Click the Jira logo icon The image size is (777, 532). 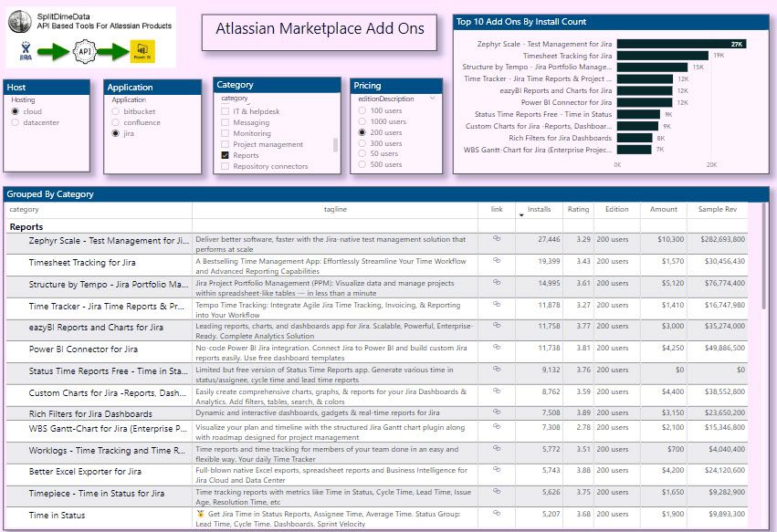26,51
